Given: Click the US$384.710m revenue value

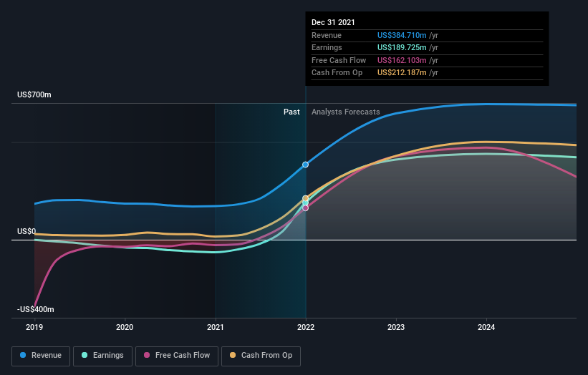Looking at the screenshot, I should pyautogui.click(x=402, y=35).
